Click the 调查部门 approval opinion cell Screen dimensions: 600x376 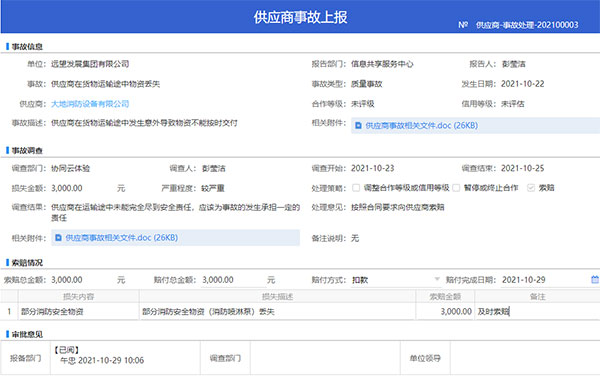(x=325, y=358)
